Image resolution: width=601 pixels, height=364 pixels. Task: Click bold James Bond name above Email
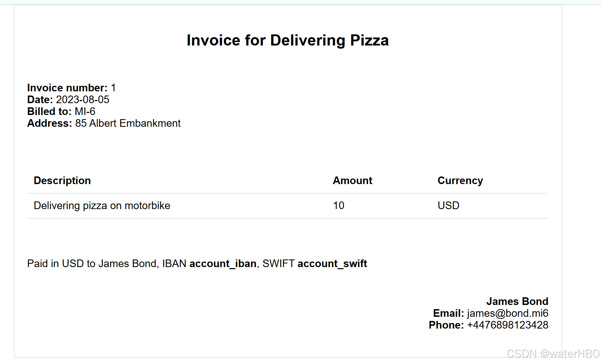pos(517,301)
